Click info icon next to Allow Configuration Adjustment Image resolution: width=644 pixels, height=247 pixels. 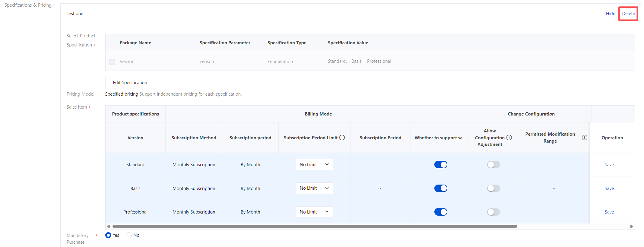509,138
